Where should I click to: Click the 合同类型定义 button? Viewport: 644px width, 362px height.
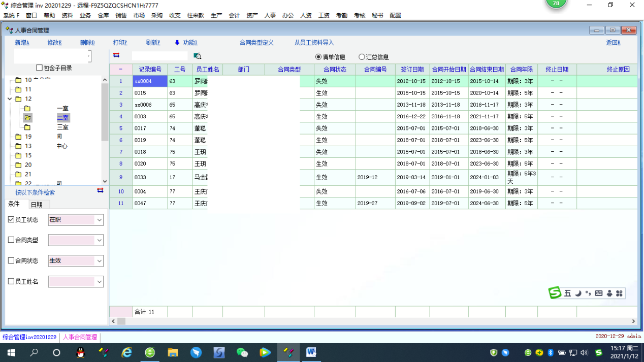pyautogui.click(x=256, y=43)
